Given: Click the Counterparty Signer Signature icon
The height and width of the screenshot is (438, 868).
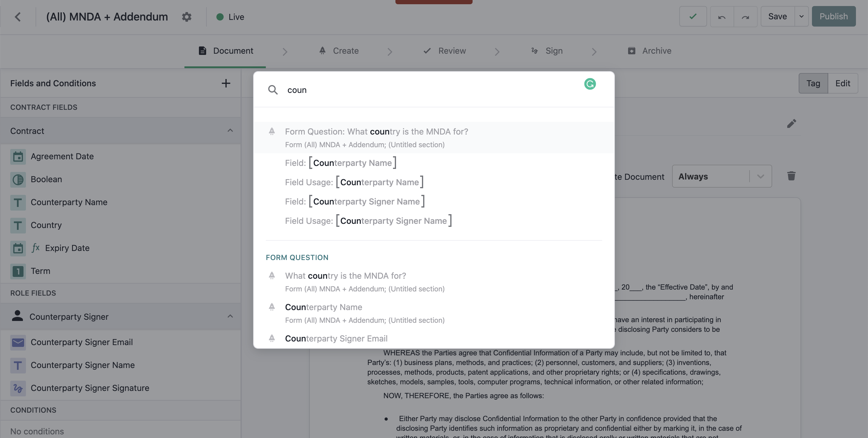Looking at the screenshot, I should click(18, 388).
